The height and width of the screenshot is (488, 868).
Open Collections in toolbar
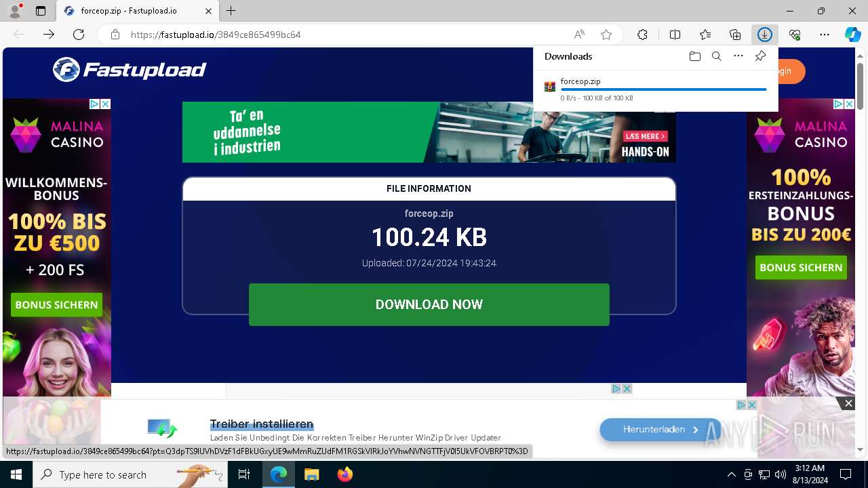[735, 35]
